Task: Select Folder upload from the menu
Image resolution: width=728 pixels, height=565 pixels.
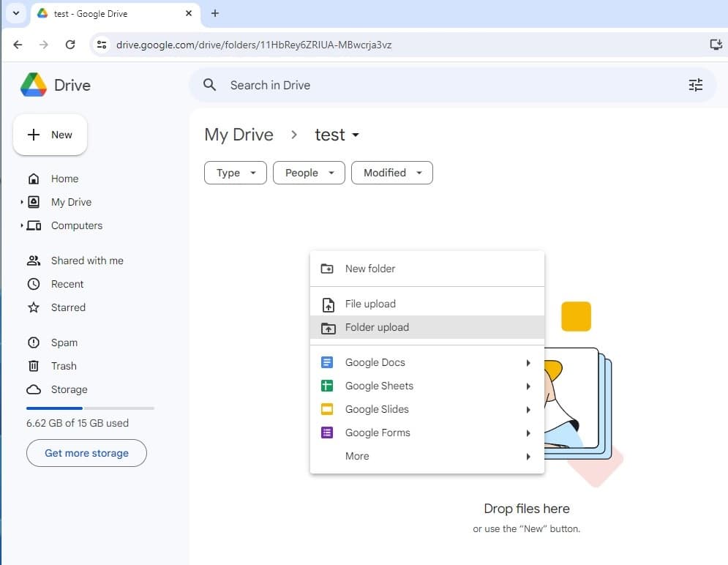Action: tap(377, 327)
